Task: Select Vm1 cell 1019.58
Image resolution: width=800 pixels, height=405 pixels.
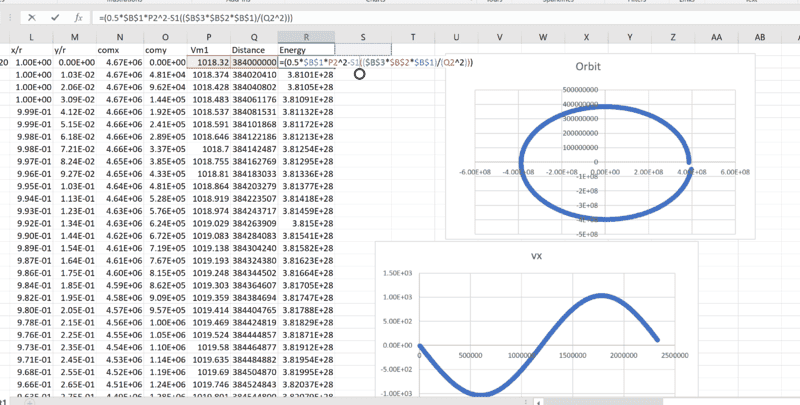Action: pyautogui.click(x=209, y=347)
